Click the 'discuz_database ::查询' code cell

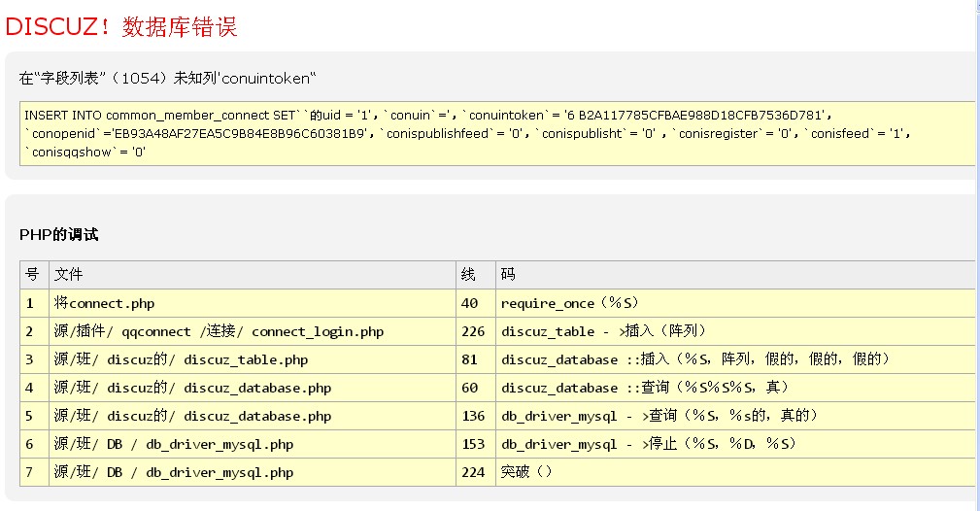pos(735,388)
